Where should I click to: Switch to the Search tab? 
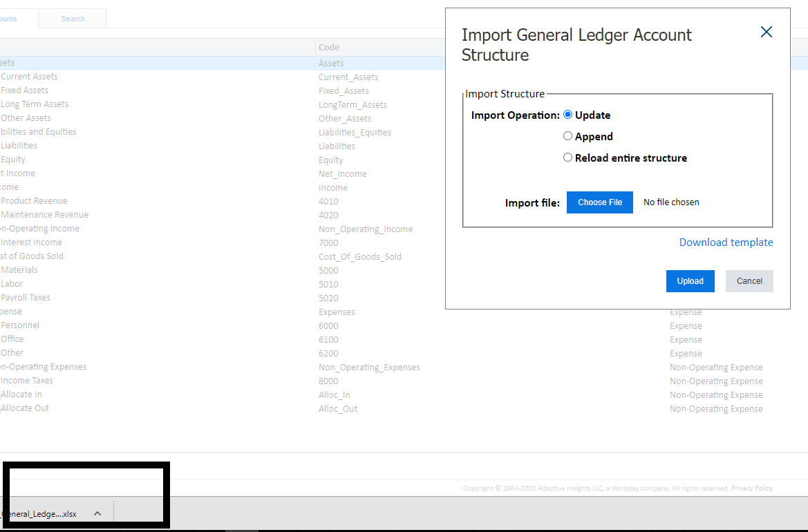click(73, 18)
